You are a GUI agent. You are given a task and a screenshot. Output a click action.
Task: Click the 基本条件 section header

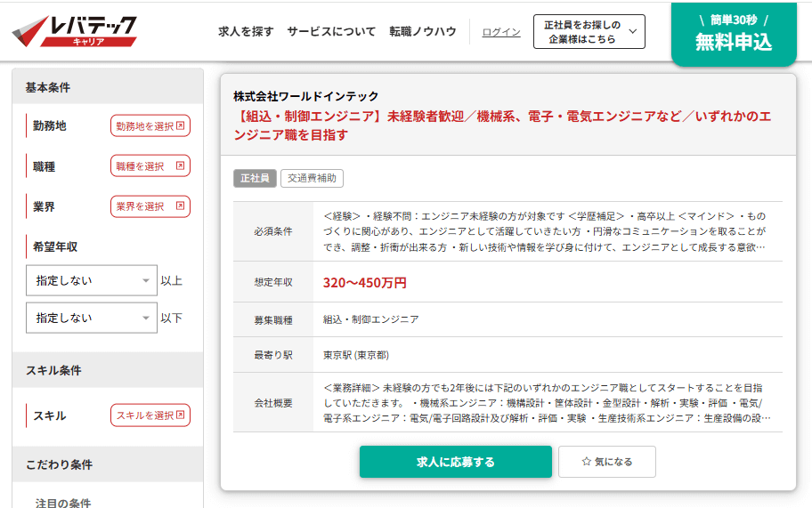tap(108, 87)
